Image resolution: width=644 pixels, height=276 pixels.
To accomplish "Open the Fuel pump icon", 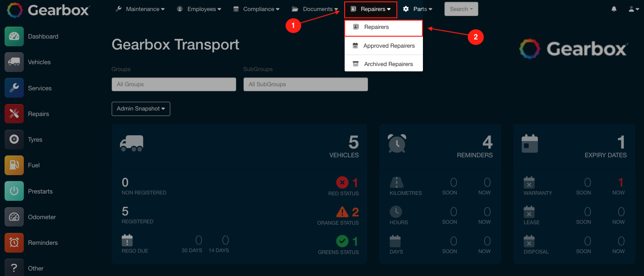I will pos(14,165).
